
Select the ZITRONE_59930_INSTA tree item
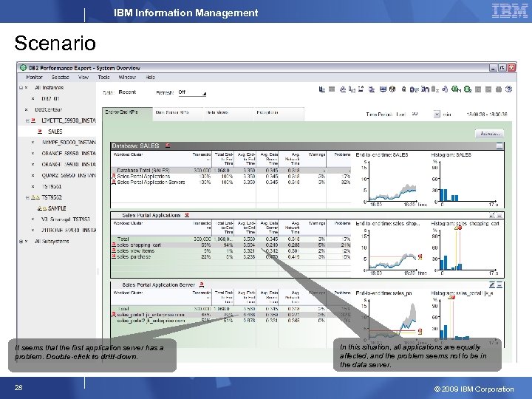[x=69, y=230]
